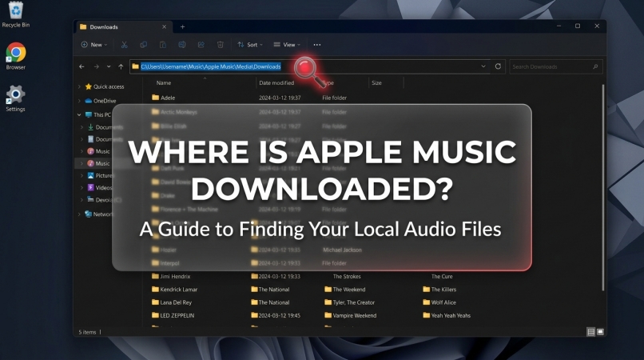Viewport: 644px width, 360px height.
Task: Click the address bar path field
Action: click(x=310, y=66)
